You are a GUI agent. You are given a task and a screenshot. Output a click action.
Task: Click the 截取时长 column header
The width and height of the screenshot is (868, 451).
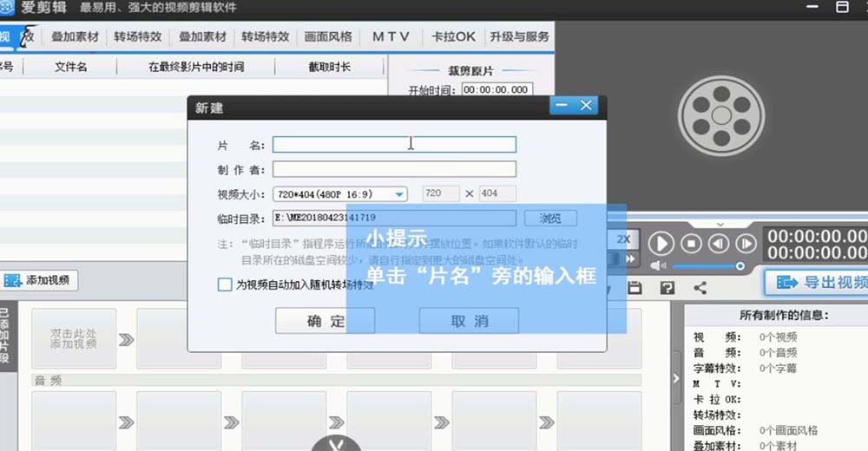(329, 67)
